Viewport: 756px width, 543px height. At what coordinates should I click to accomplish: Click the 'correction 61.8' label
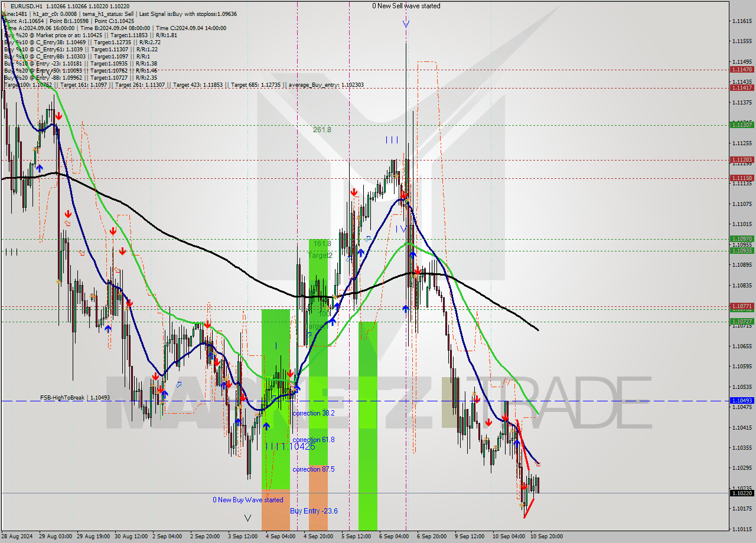pos(314,440)
